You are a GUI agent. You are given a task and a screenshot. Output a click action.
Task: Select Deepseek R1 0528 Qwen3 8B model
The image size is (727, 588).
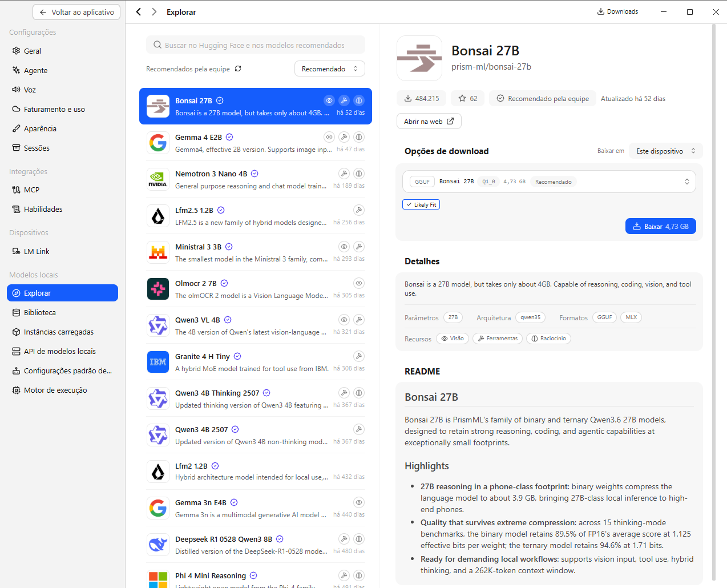click(x=256, y=545)
